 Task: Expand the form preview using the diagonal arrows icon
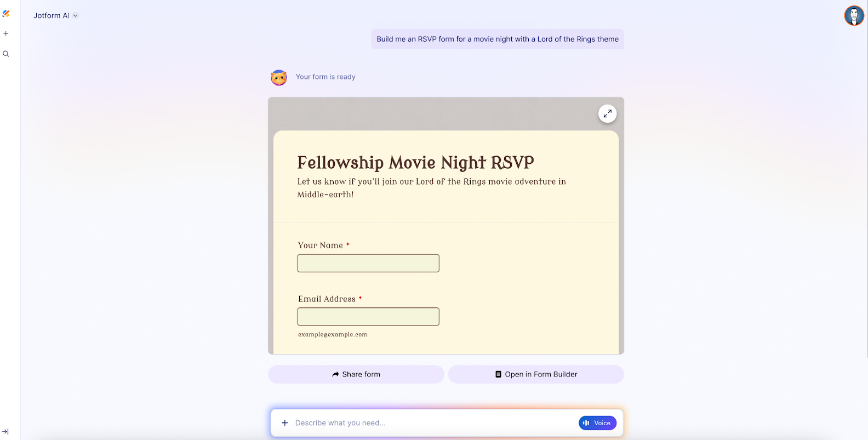pyautogui.click(x=607, y=113)
